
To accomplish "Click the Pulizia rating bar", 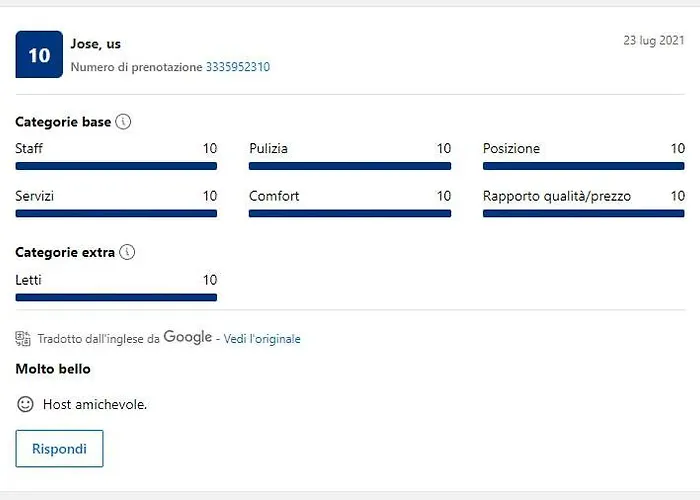I will point(350,166).
